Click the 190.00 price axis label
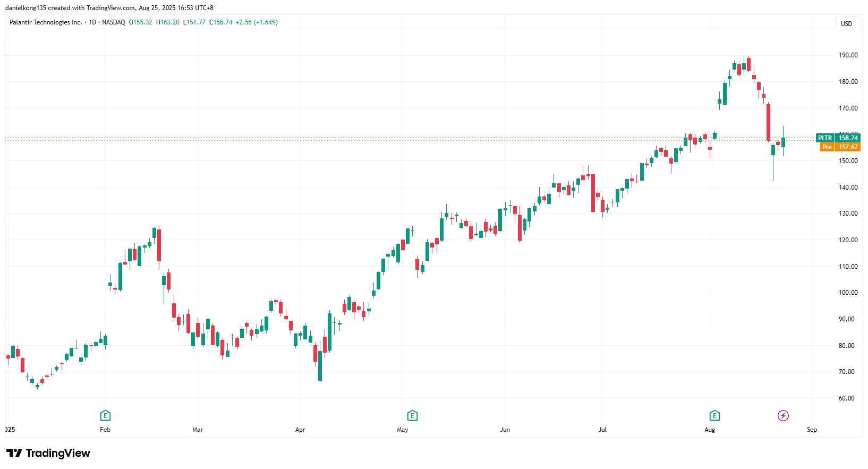868x469 pixels. click(x=848, y=55)
